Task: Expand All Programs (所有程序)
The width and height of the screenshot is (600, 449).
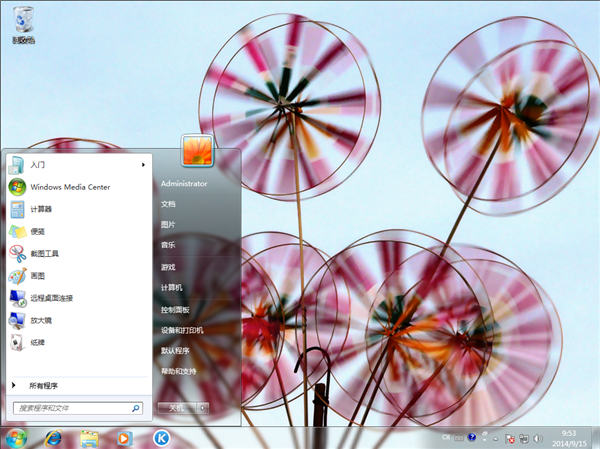Action: pyautogui.click(x=43, y=385)
